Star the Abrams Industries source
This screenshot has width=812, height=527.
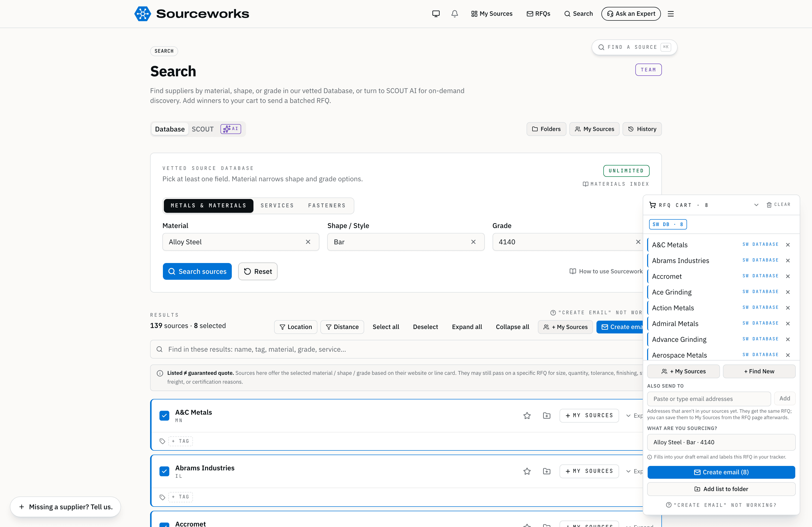[x=527, y=471]
